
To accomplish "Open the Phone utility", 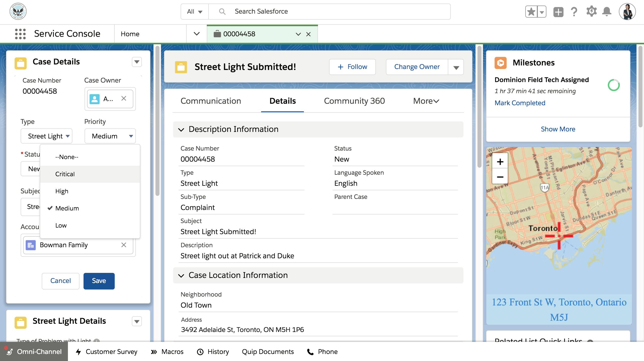I will coord(322,352).
